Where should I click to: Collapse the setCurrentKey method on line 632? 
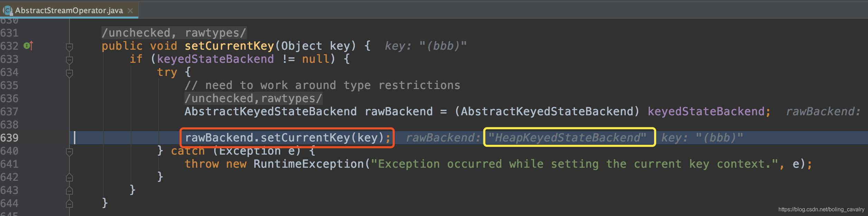point(69,47)
